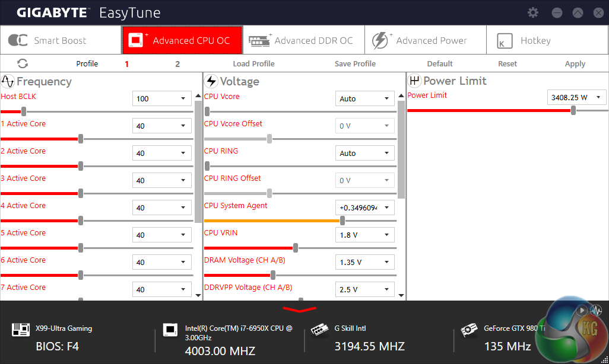
Task: Open the DDRVPP Voltage 2.5 V dropdown
Action: [364, 289]
